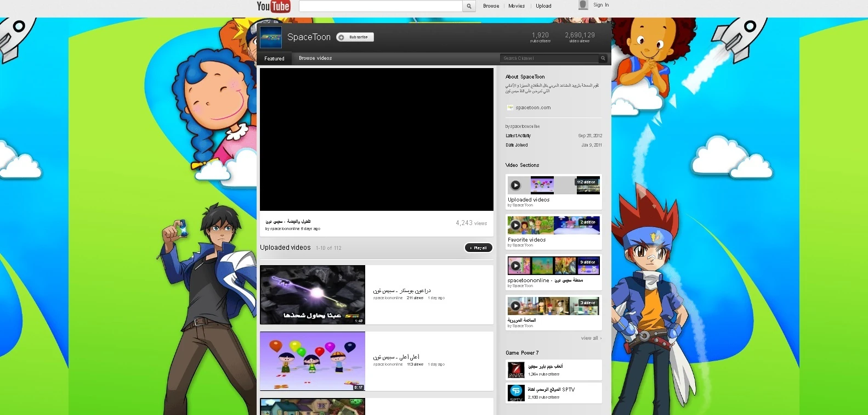Screen dimensions: 868x415
Task: Click the Sign In link
Action: pos(601,5)
